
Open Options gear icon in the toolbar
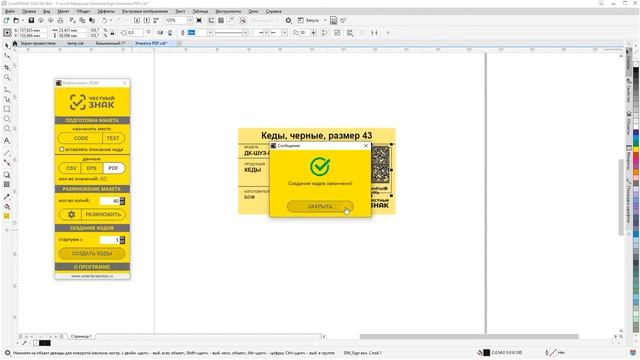288,20
